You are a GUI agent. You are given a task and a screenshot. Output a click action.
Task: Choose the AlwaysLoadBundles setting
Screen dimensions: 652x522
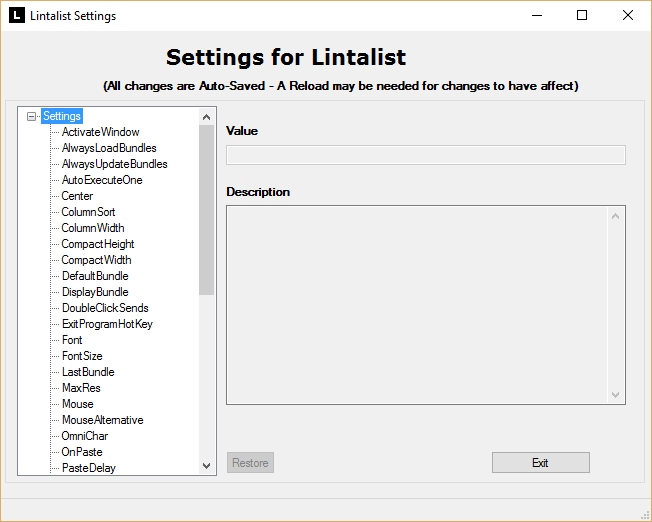tap(109, 148)
